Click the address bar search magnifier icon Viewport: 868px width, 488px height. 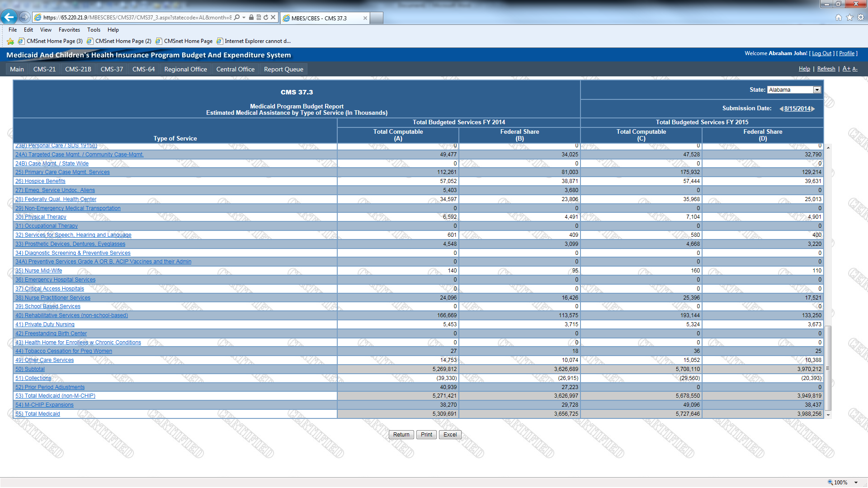pos(236,18)
